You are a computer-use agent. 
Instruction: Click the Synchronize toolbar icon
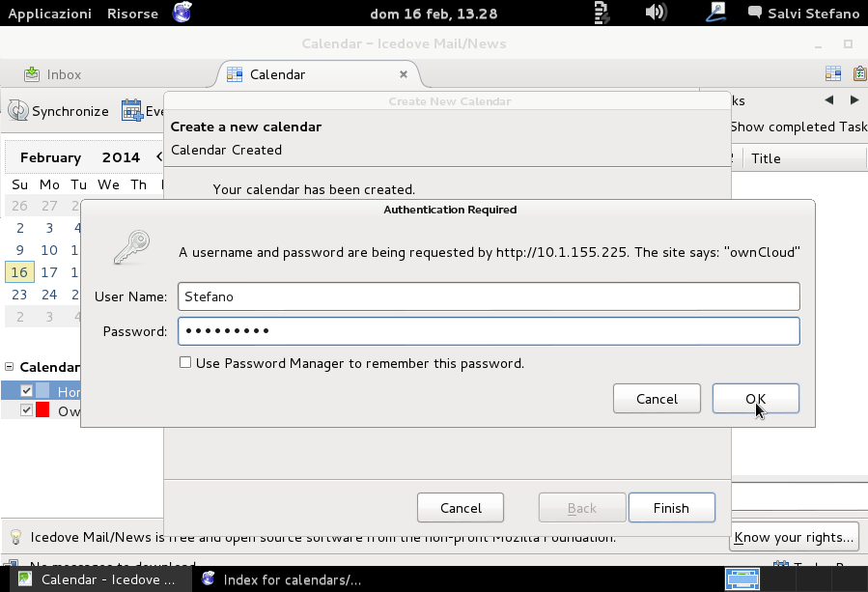click(x=16, y=110)
